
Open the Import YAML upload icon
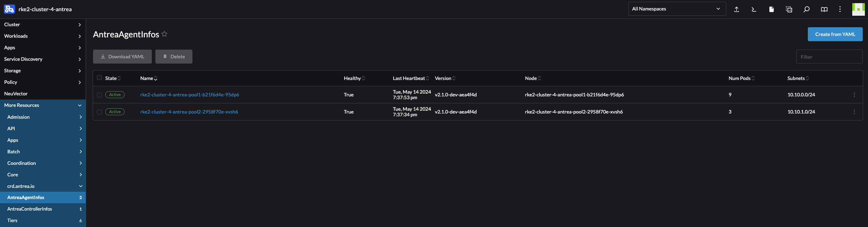[736, 9]
